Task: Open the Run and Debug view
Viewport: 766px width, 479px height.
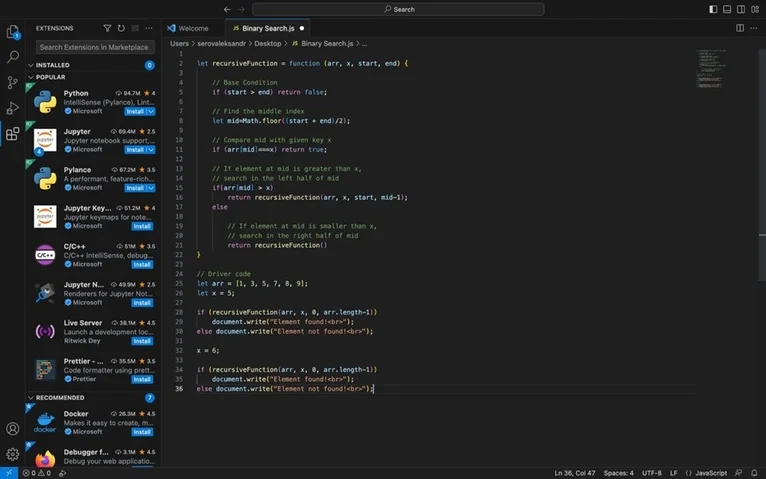Action: (x=13, y=108)
